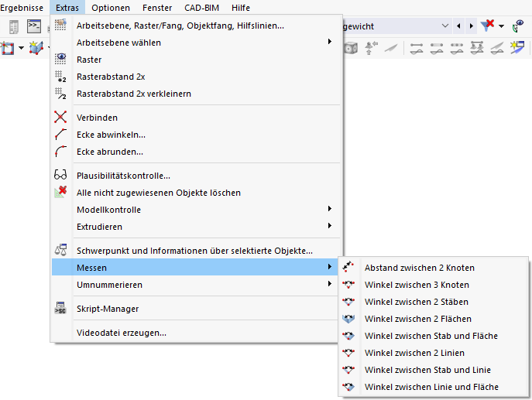Click Schwerpunkt und Informationen über selektierte Objekte
The width and height of the screenshot is (532, 400).
[x=194, y=251]
